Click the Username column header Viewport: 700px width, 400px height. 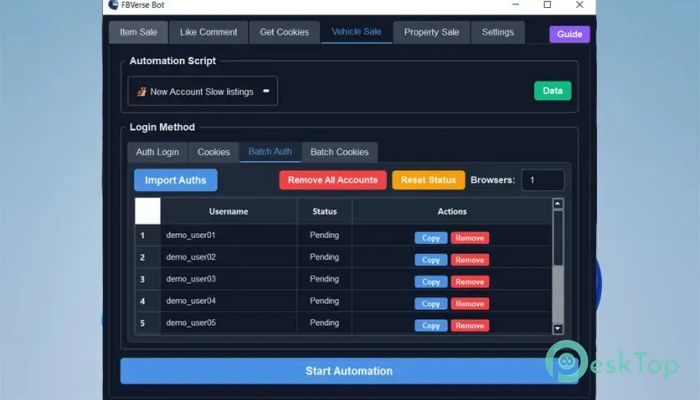(x=229, y=211)
